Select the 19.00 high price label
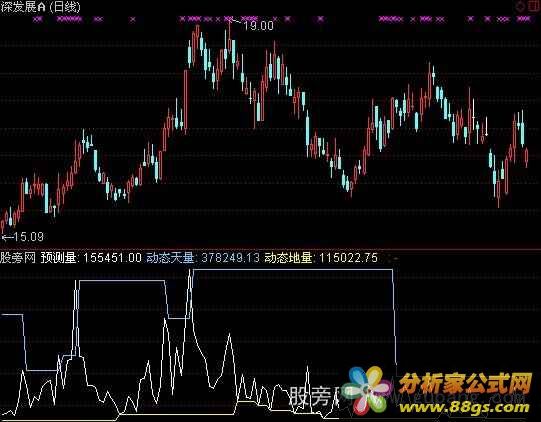The image size is (541, 422). point(258,26)
